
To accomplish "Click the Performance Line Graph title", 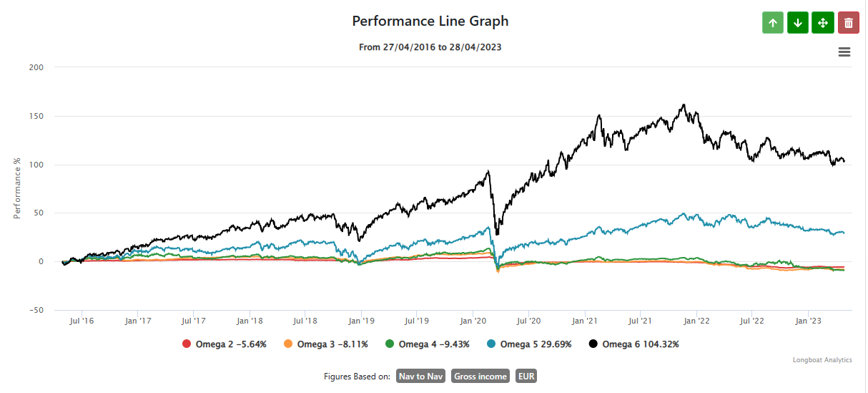I will [x=430, y=21].
